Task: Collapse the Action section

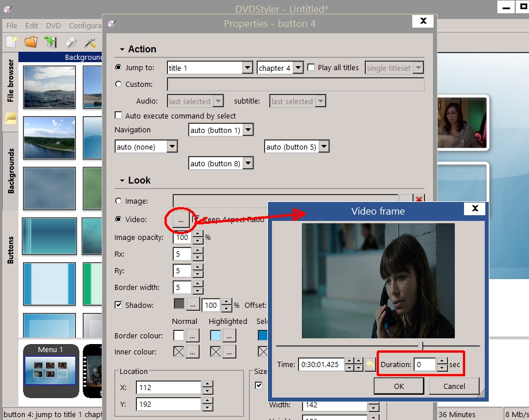Action: coord(122,49)
